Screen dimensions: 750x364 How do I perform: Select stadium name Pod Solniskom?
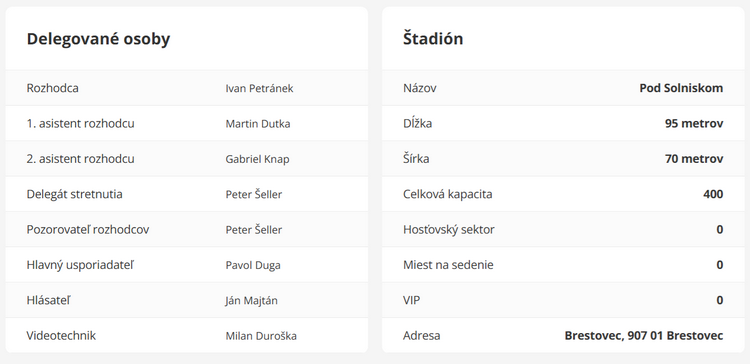pos(681,88)
